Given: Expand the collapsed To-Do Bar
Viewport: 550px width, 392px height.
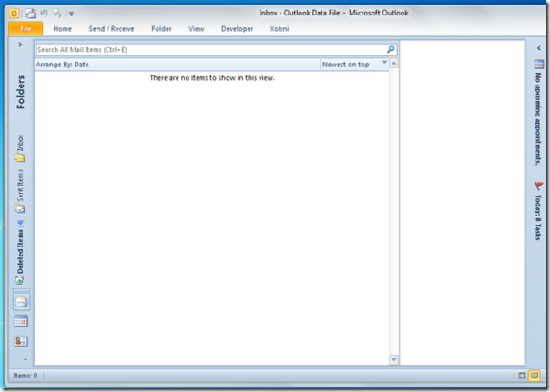Looking at the screenshot, I should [x=539, y=48].
